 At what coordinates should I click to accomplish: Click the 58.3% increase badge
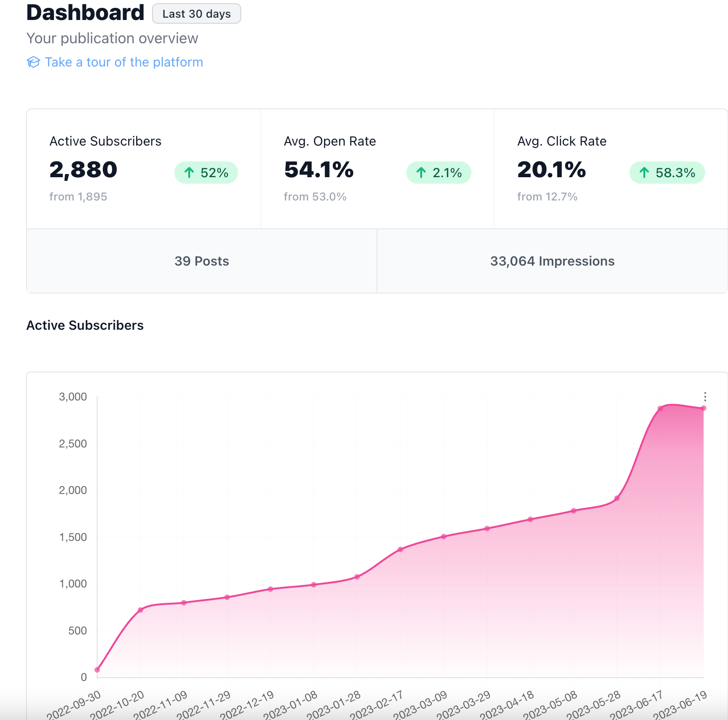[x=667, y=173]
